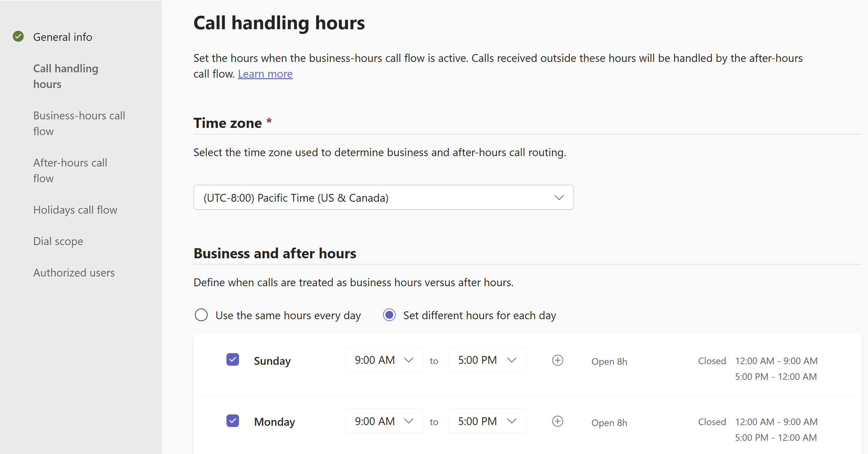Open Business-hours call flow step

pyautogui.click(x=79, y=123)
